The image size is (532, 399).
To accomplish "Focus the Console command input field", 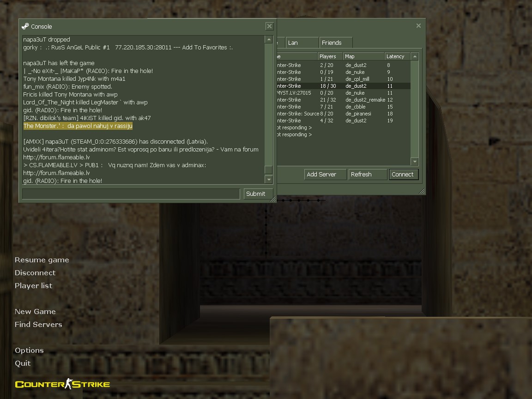I will coord(131,194).
